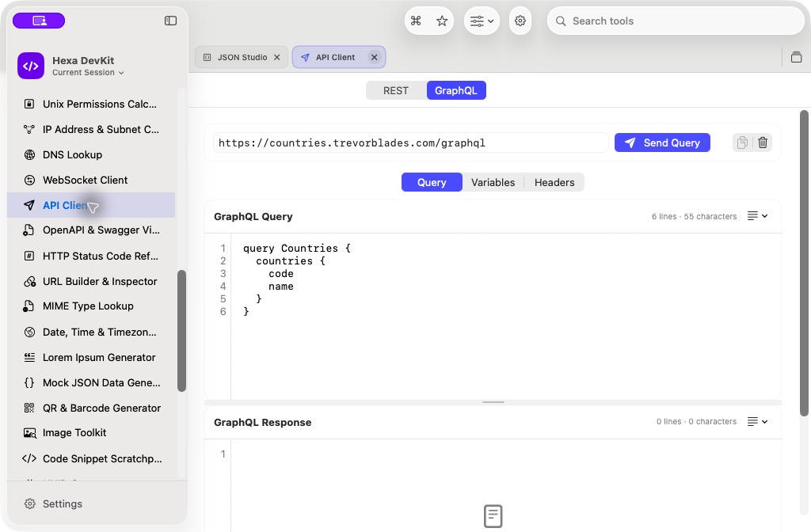The width and height of the screenshot is (811, 532).
Task: Click 'query Countries {' line in editor
Action: [297, 248]
